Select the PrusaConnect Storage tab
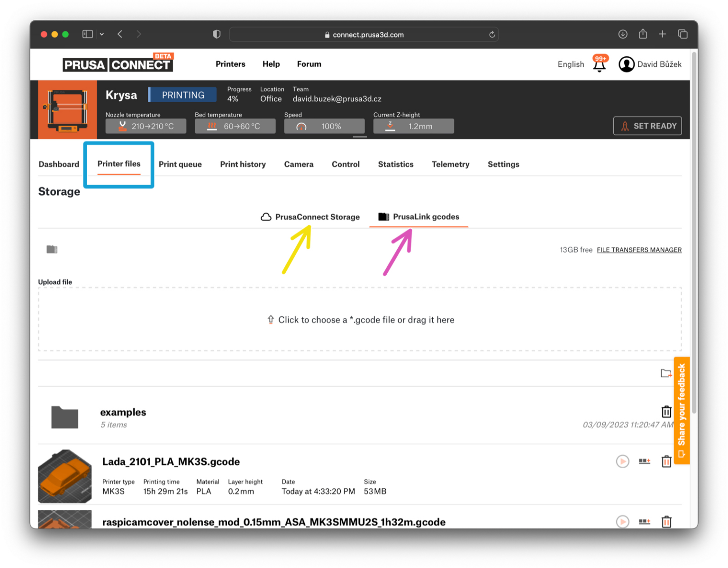 [x=310, y=217]
